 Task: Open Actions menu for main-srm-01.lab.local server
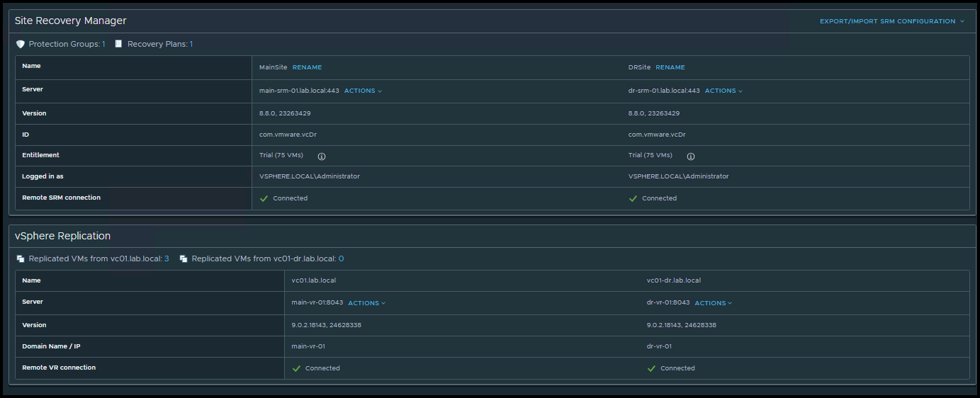(x=363, y=91)
